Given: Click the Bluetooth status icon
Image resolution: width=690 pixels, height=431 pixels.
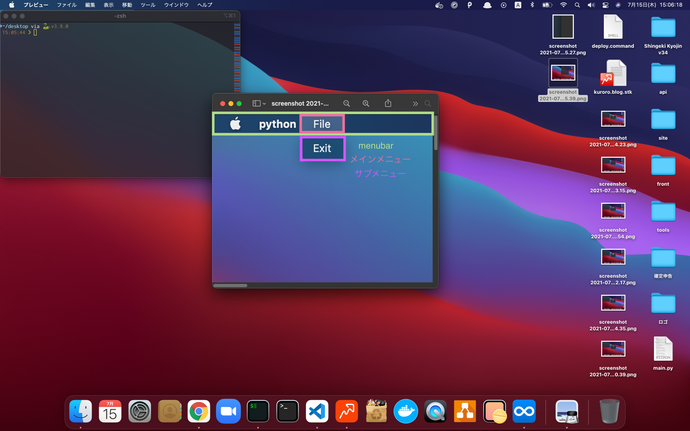Looking at the screenshot, I should [532, 5].
